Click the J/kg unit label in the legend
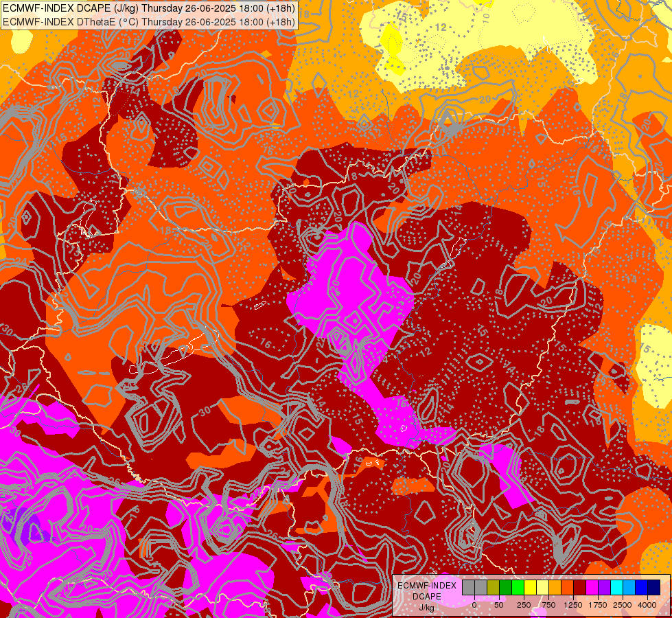The width and height of the screenshot is (672, 618). pos(426,608)
